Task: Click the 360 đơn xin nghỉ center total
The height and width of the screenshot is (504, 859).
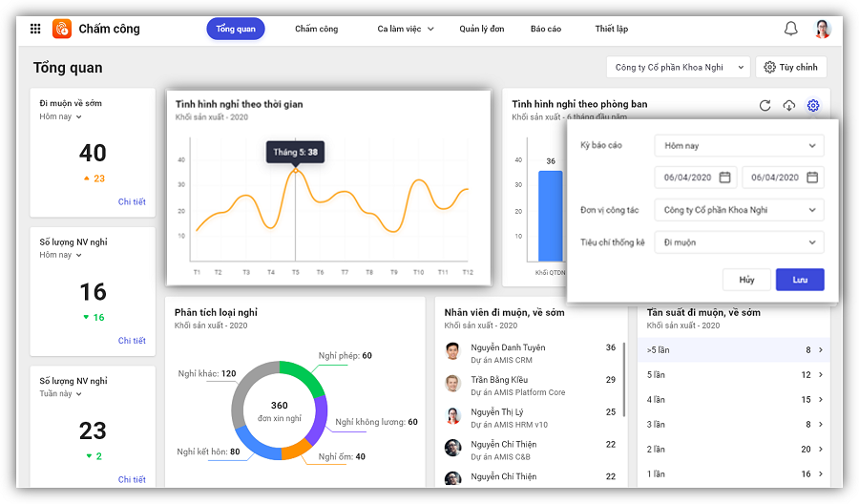Action: pos(280,410)
